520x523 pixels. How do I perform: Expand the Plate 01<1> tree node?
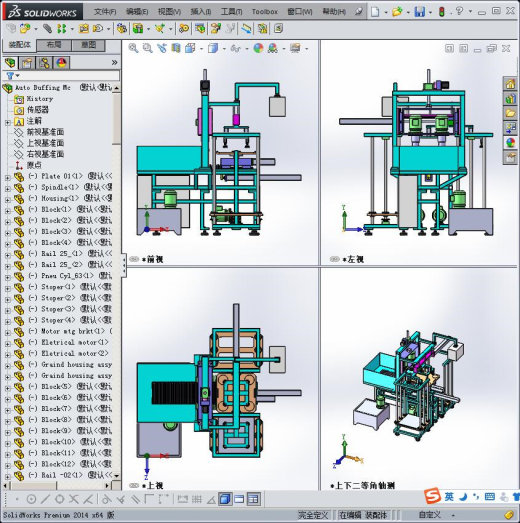click(x=7, y=177)
